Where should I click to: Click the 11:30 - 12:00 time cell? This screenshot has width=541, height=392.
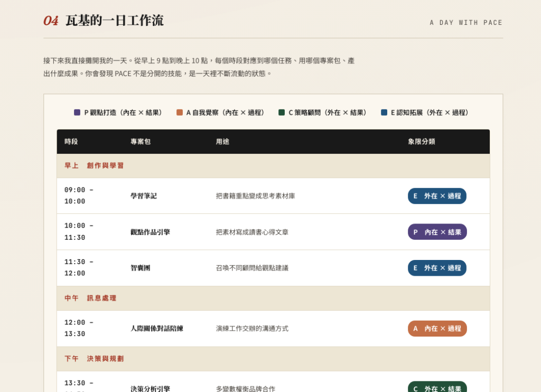pyautogui.click(x=79, y=267)
